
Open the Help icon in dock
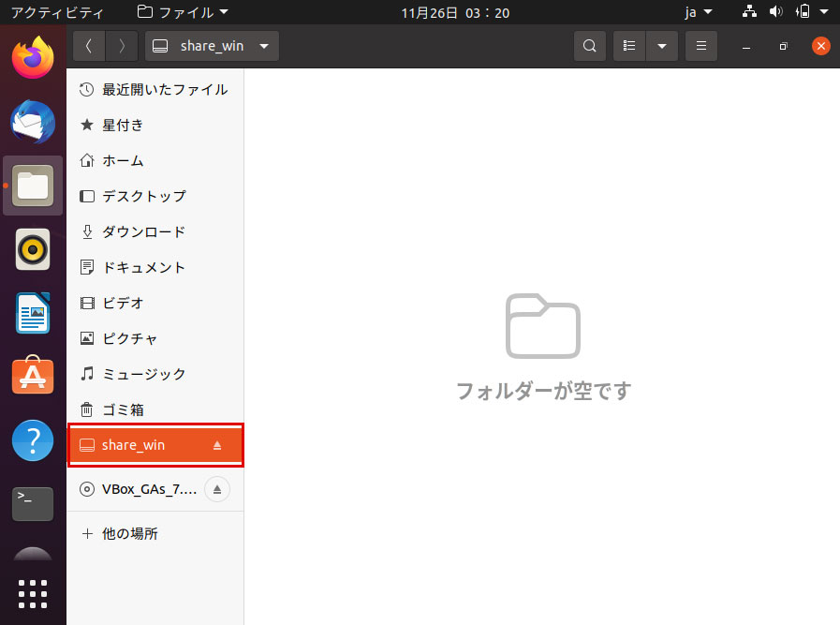33,440
